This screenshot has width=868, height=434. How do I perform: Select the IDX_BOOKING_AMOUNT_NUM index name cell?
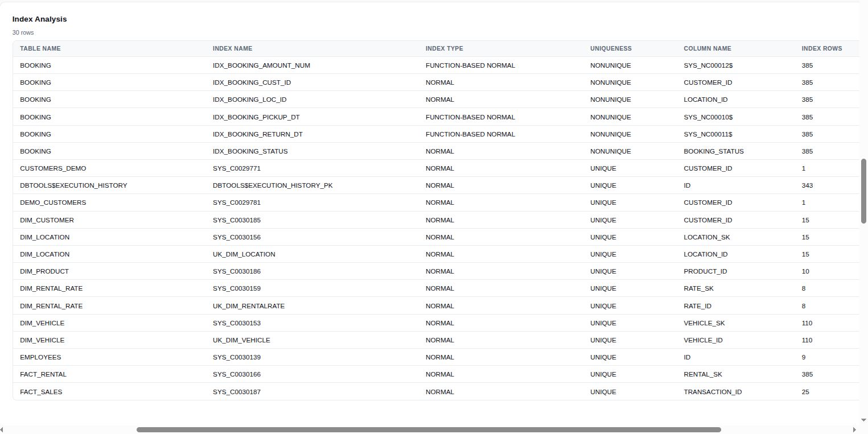[x=261, y=65]
